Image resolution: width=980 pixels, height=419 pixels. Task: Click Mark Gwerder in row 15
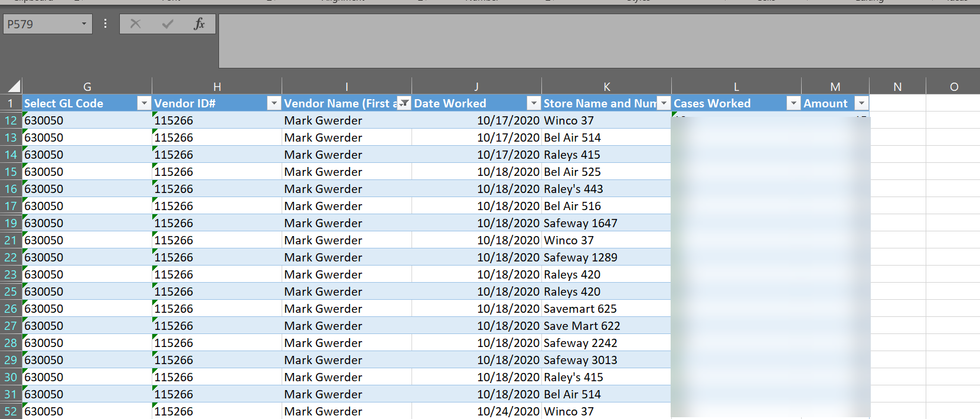click(x=347, y=172)
